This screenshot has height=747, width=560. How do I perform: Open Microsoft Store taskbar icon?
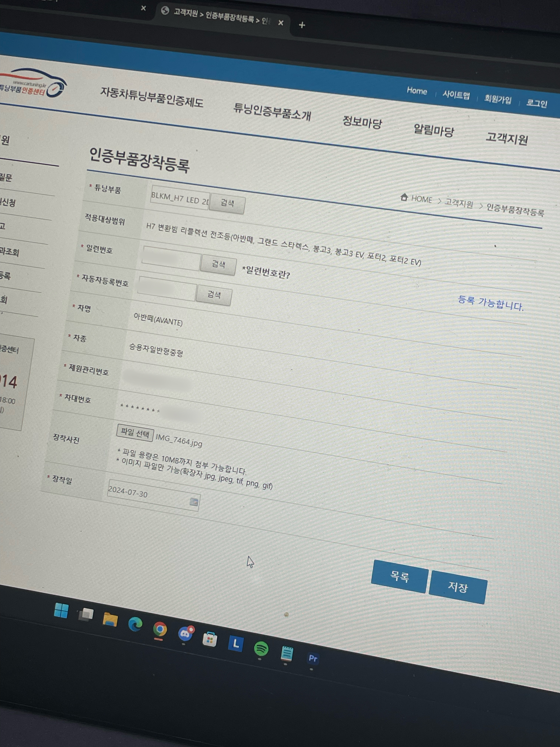210,639
